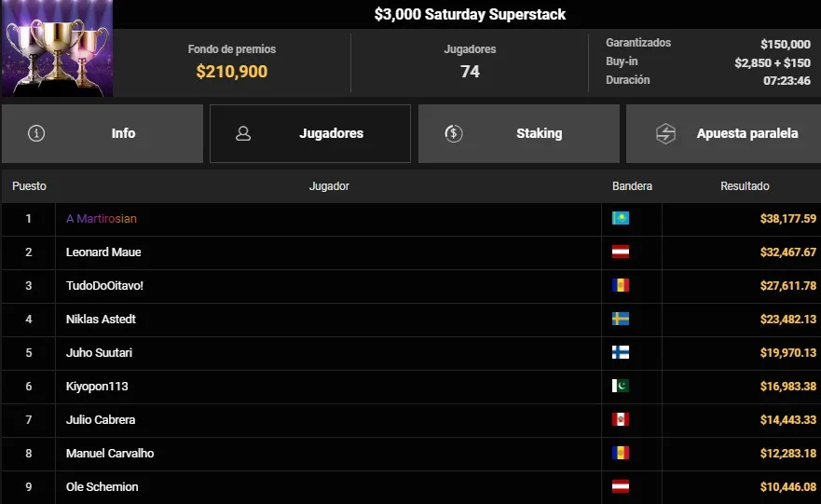
Task: Sort by the Resultado column header
Action: pos(745,185)
